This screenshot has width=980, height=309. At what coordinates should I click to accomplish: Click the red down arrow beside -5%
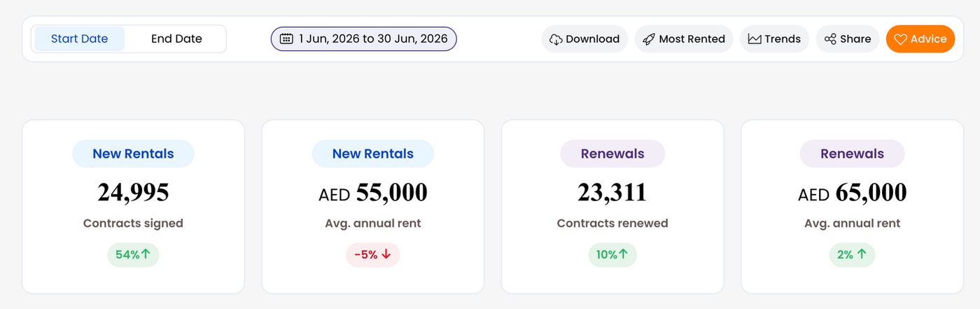[386, 254]
